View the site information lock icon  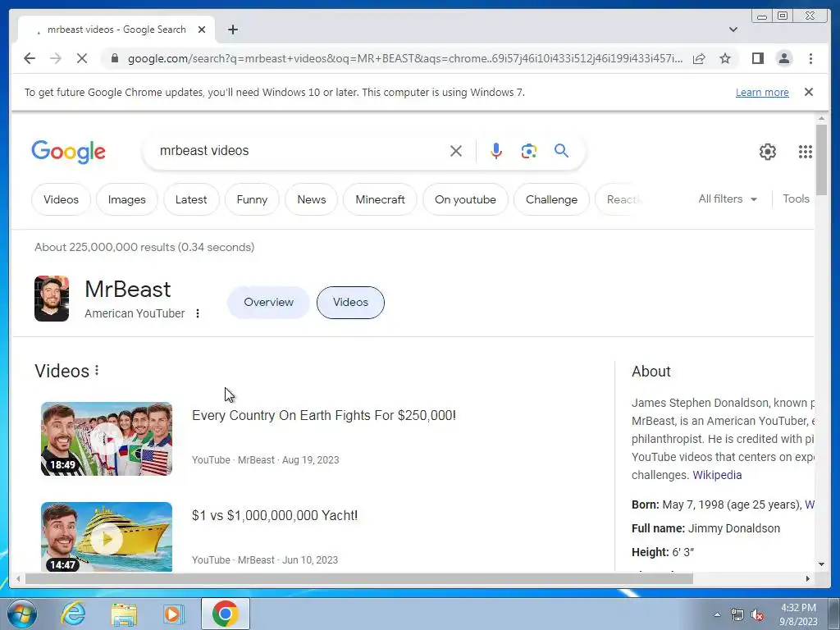(114, 58)
